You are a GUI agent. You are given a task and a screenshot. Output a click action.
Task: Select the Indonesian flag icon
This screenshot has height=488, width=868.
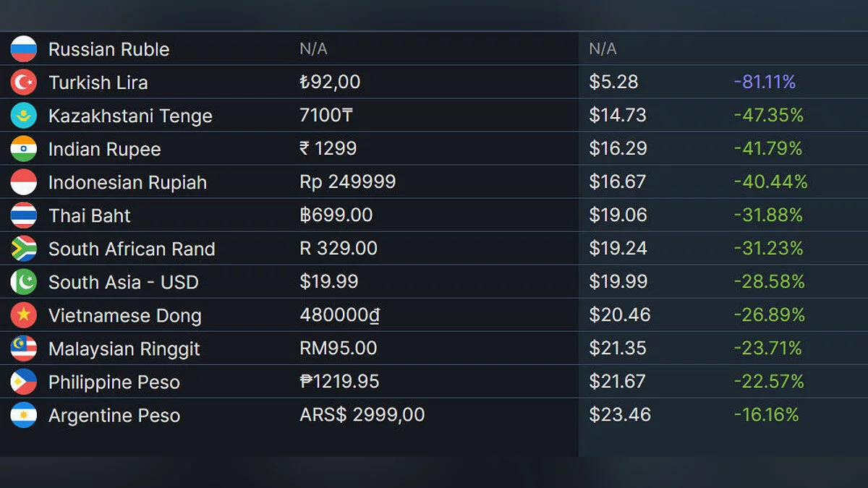click(23, 182)
